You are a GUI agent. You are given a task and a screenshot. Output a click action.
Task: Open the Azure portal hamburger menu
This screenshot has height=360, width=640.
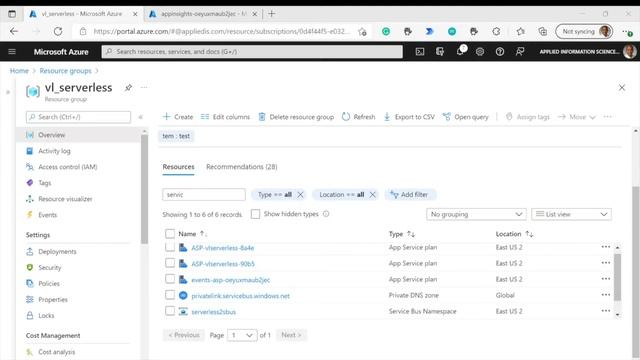tap(12, 52)
